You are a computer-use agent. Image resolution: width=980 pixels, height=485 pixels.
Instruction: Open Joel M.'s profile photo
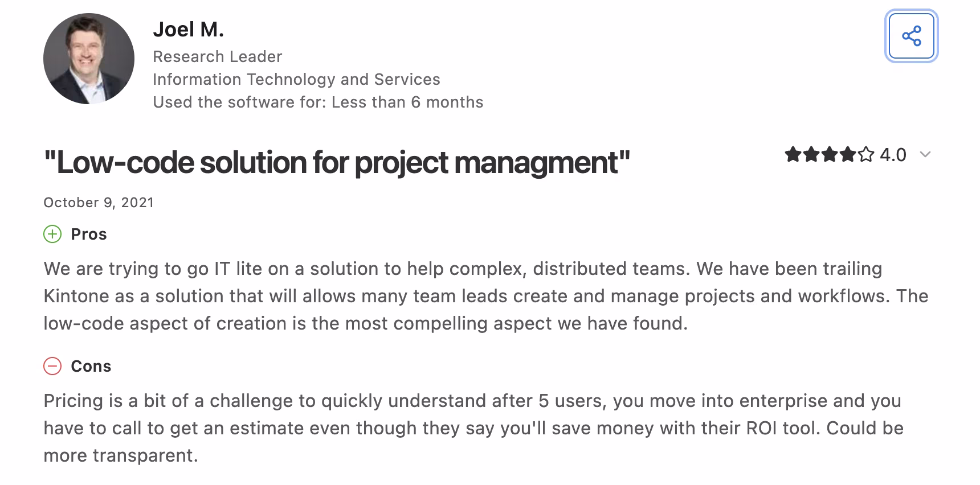pyautogui.click(x=89, y=59)
